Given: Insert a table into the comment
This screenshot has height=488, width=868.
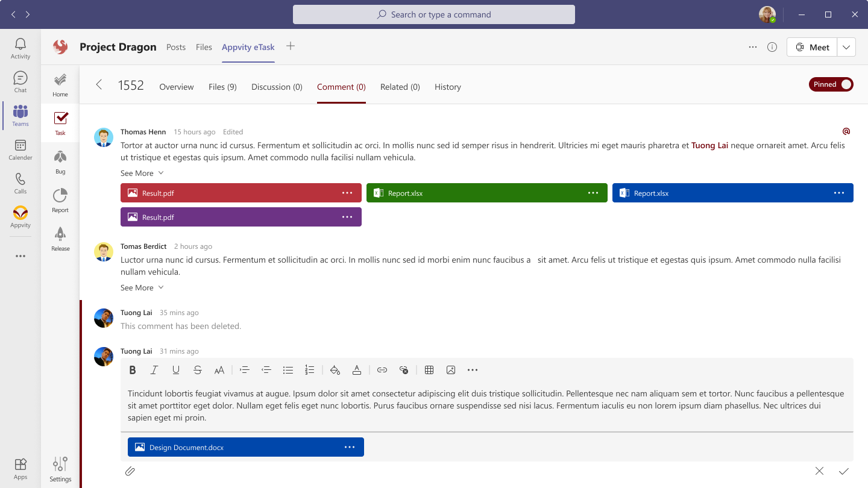Looking at the screenshot, I should (x=429, y=370).
